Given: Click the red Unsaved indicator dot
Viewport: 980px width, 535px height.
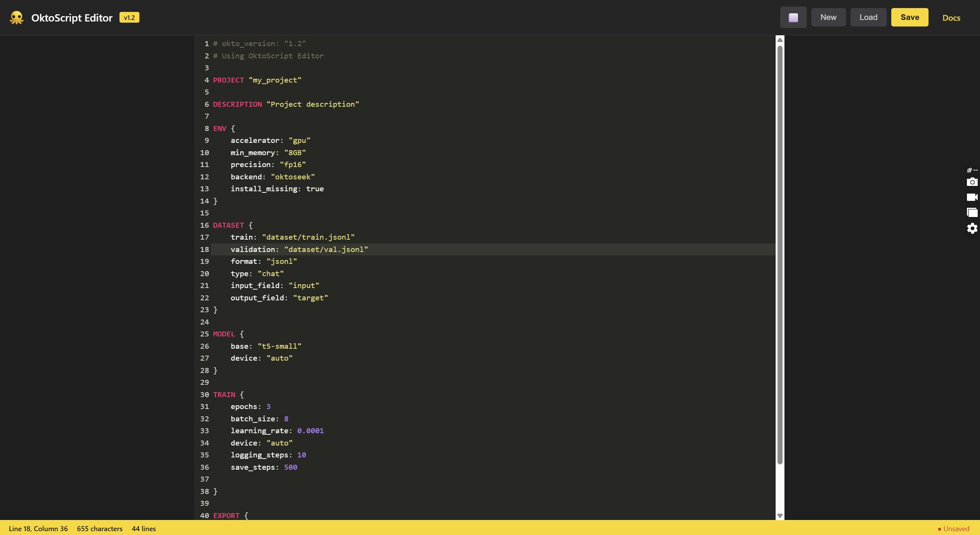Looking at the screenshot, I should (940, 528).
